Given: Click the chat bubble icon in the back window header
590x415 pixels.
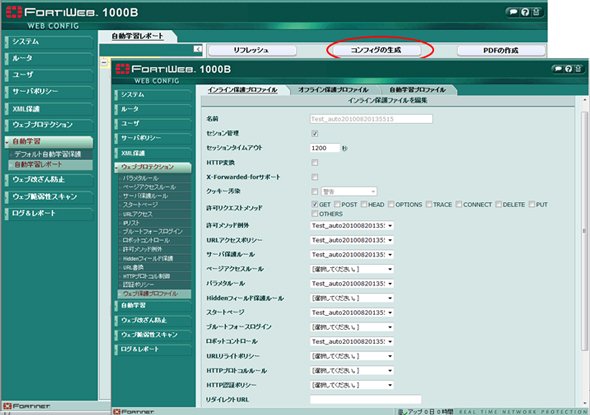Looking at the screenshot, I should 514,12.
